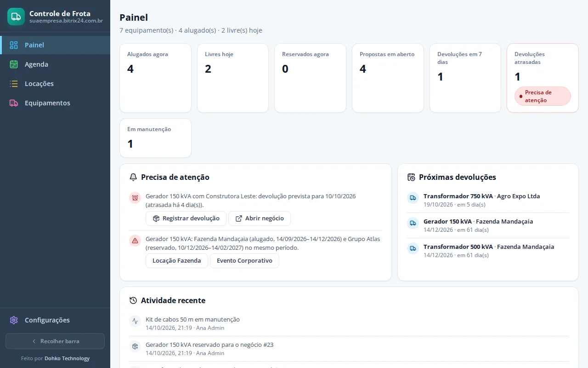Click the Configurações gear icon

[x=14, y=320]
